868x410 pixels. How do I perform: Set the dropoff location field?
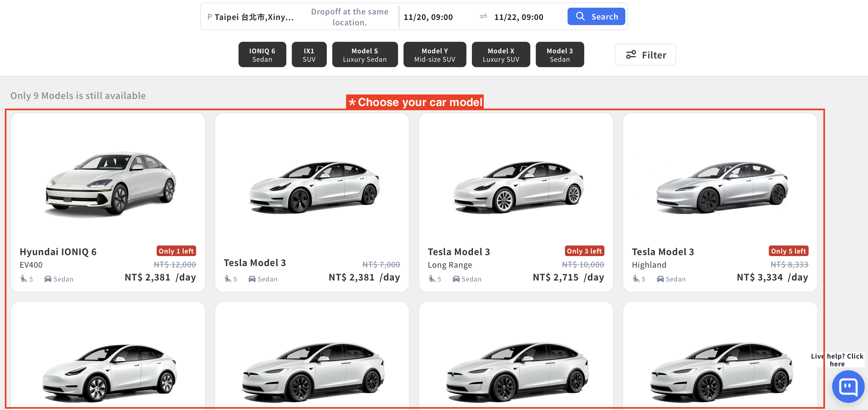click(350, 17)
